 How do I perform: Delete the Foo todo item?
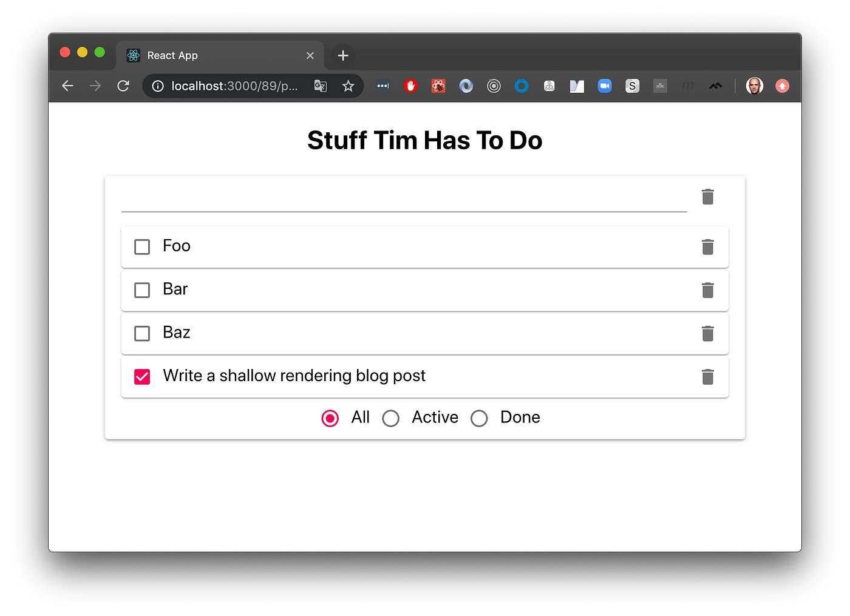(x=707, y=247)
